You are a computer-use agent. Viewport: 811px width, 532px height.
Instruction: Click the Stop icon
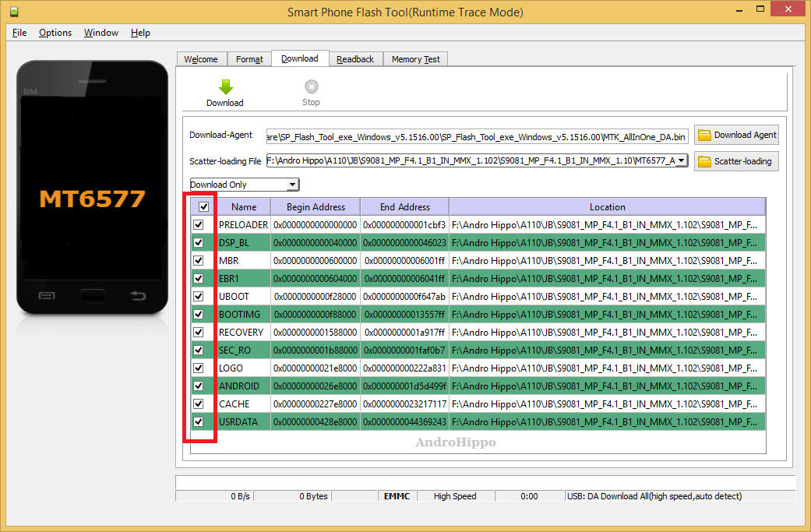(311, 86)
